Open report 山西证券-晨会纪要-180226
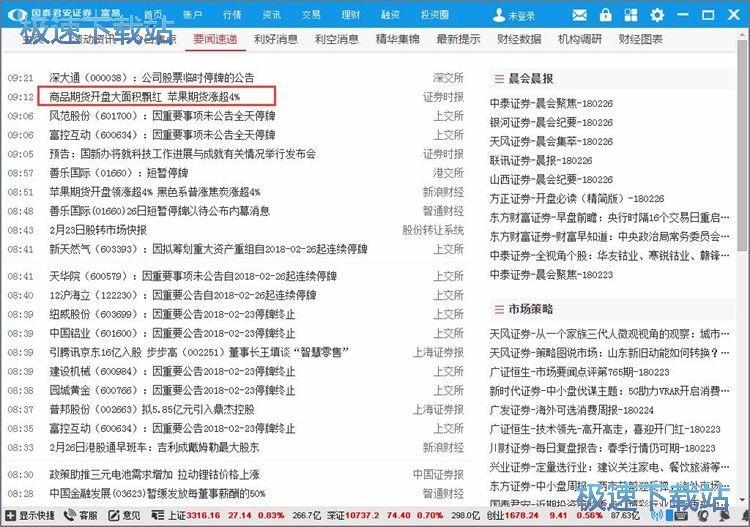The image size is (750, 527). (551, 180)
